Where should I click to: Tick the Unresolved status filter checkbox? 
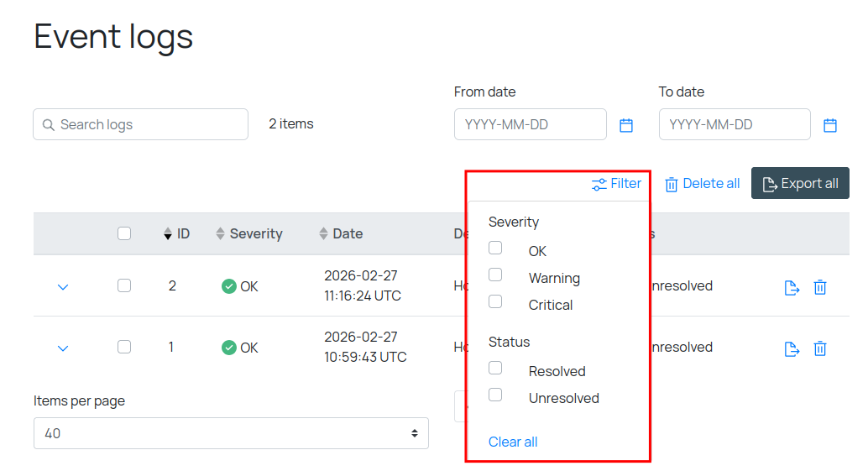coord(495,395)
